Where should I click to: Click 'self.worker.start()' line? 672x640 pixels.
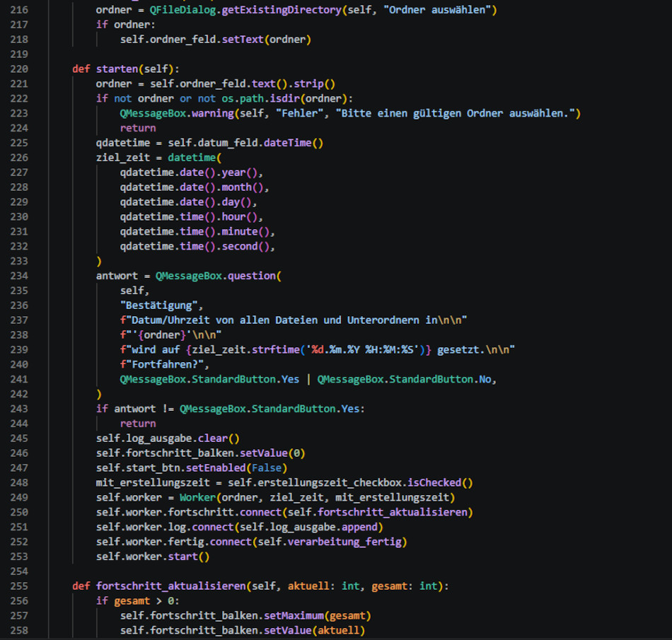(153, 557)
